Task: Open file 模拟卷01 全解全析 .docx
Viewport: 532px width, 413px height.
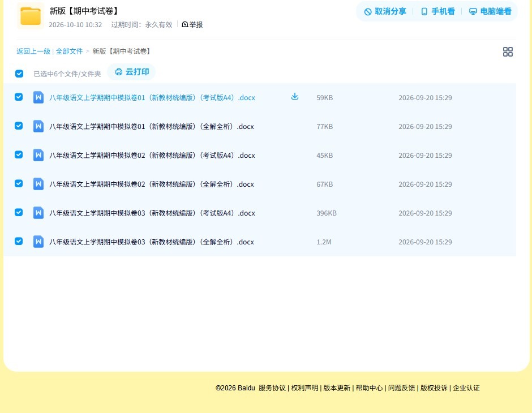Action: (x=152, y=127)
